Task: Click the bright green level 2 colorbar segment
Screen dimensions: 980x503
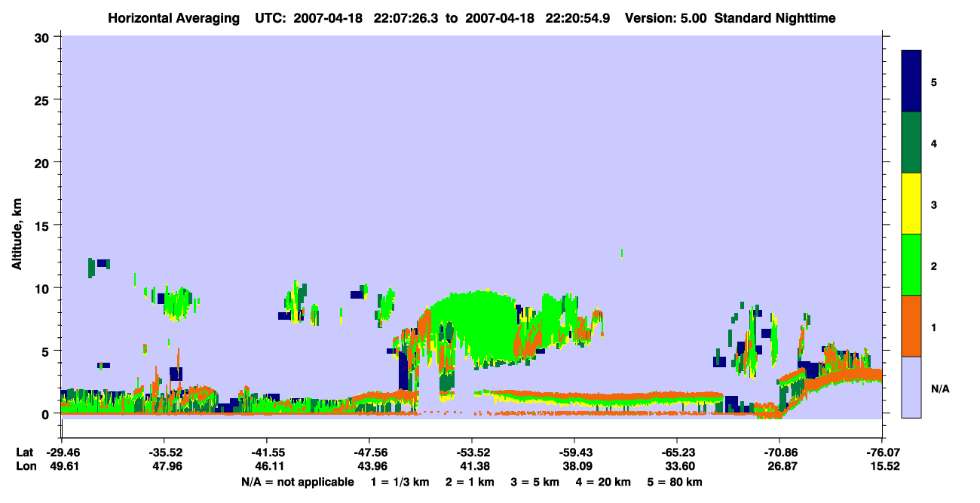Action: pyautogui.click(x=911, y=265)
